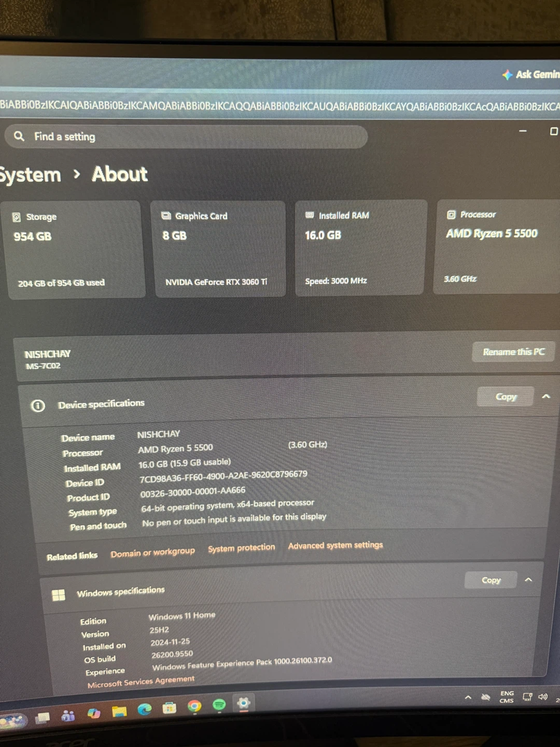The height and width of the screenshot is (747, 560).
Task: Open Microsoft Teams from the taskbar
Action: tap(68, 716)
